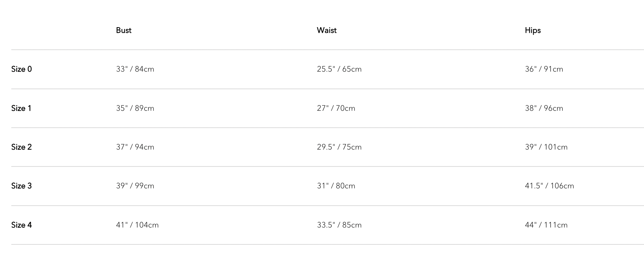Click the 31" / 80cm waist value

click(336, 186)
